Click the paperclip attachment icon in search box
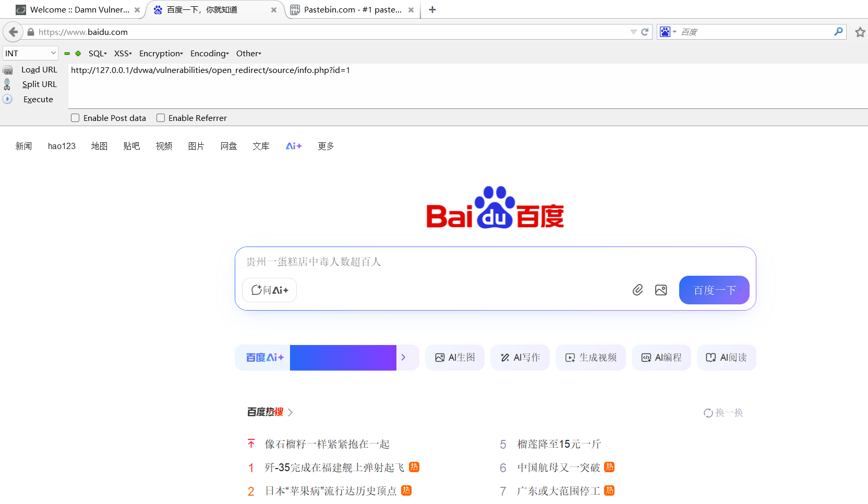Viewport: 868px width, 504px height. pyautogui.click(x=637, y=290)
